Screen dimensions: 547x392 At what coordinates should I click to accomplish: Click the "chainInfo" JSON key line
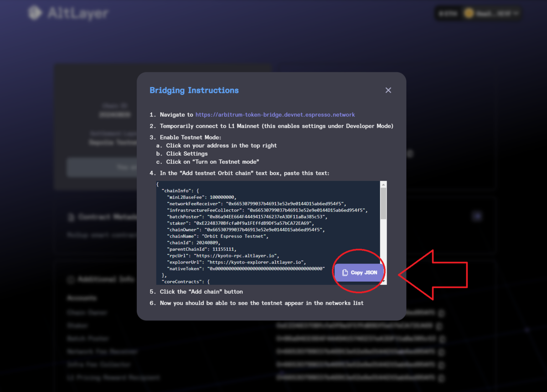(180, 191)
